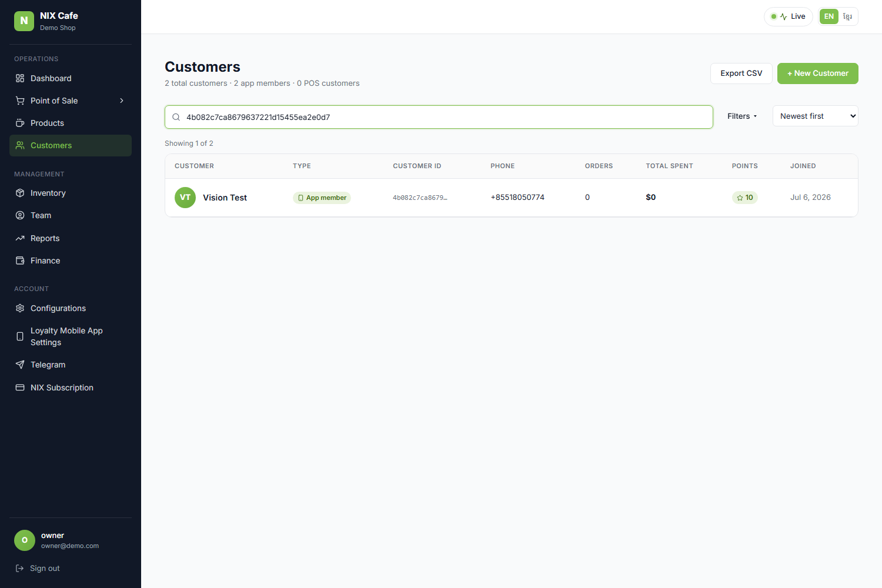Open Team management page
Image resolution: width=882 pixels, height=588 pixels.
coord(71,215)
